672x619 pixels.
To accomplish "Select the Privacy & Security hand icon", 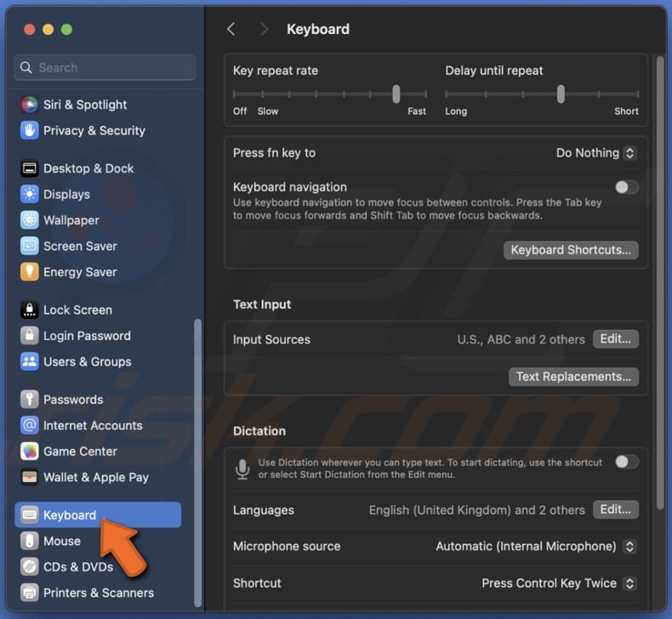I will tap(29, 130).
